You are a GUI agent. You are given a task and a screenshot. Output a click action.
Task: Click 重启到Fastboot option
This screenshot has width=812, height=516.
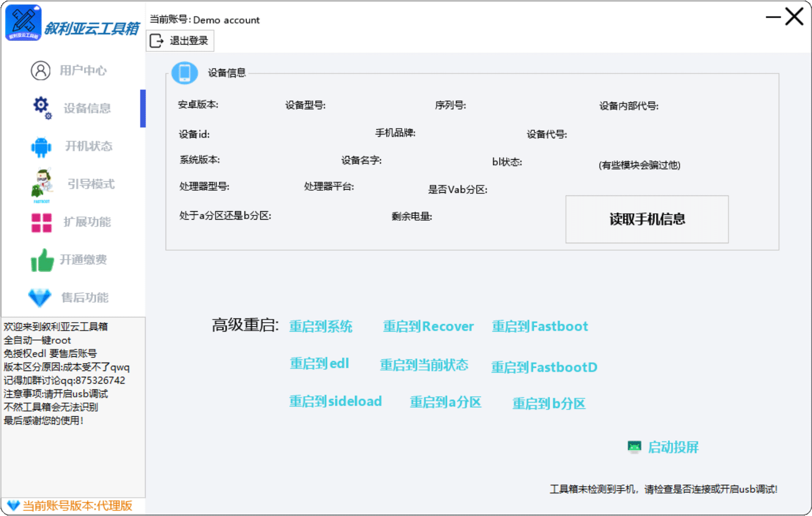tap(540, 326)
